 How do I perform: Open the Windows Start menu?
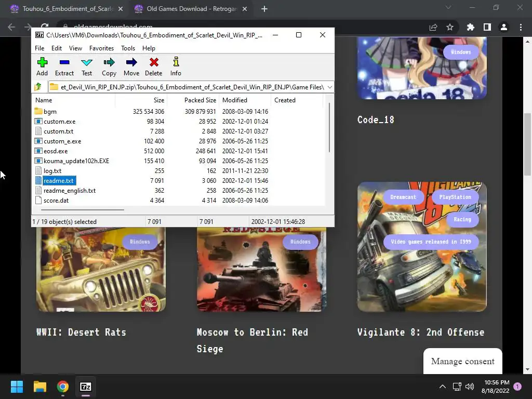pos(17,387)
